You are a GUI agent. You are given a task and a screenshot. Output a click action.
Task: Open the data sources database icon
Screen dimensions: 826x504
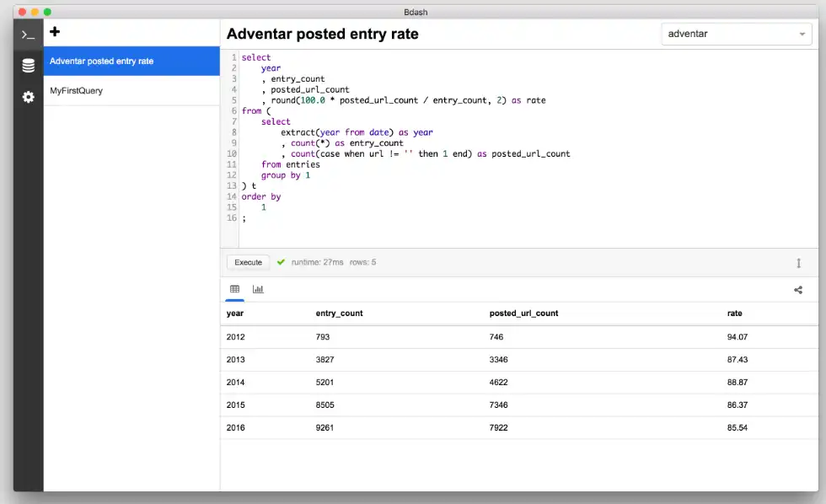pos(28,65)
